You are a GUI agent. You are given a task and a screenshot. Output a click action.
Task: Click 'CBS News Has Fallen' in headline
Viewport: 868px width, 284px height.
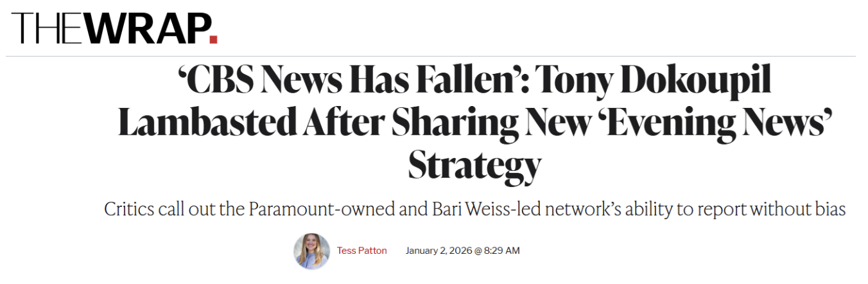(x=346, y=83)
